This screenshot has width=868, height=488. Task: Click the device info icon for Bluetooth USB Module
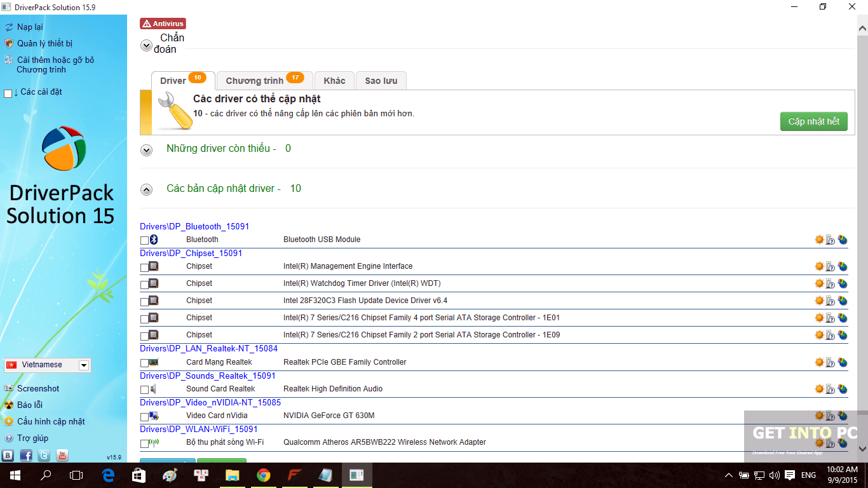[831, 240]
